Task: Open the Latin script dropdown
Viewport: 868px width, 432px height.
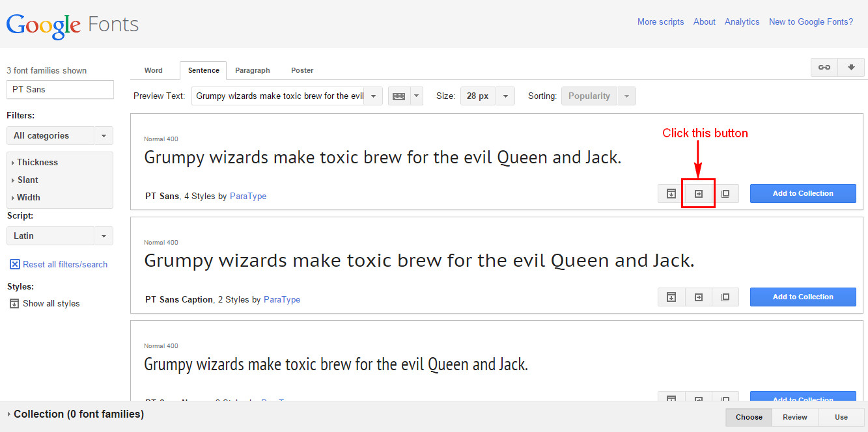Action: tap(60, 236)
